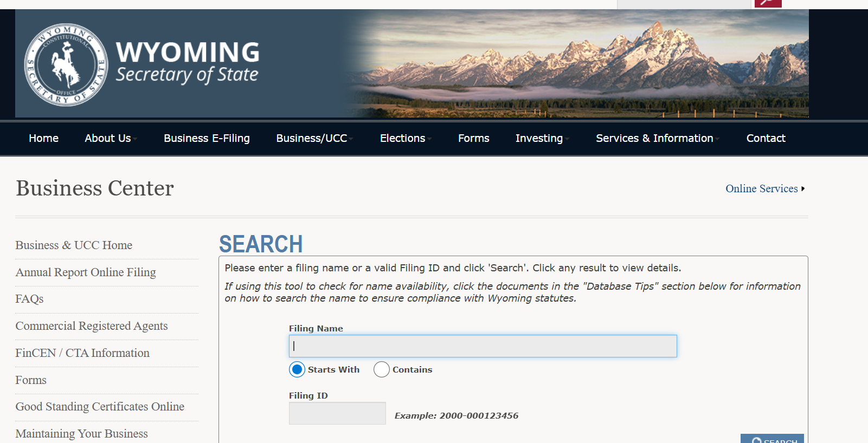Expand the Elections dropdown arrow

(429, 139)
